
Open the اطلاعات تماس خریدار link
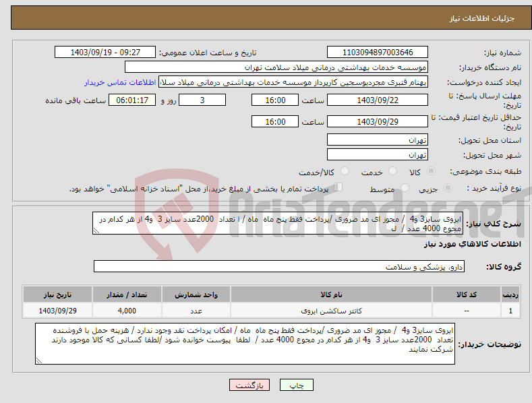point(120,82)
